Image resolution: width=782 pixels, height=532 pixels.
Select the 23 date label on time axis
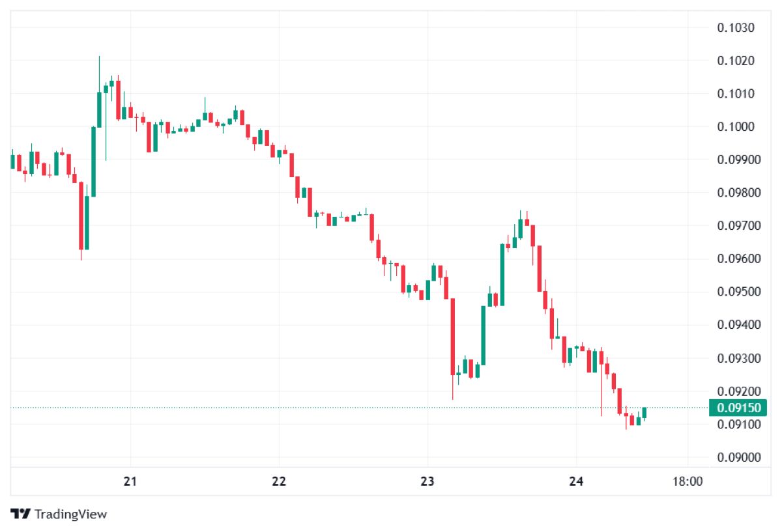click(427, 482)
